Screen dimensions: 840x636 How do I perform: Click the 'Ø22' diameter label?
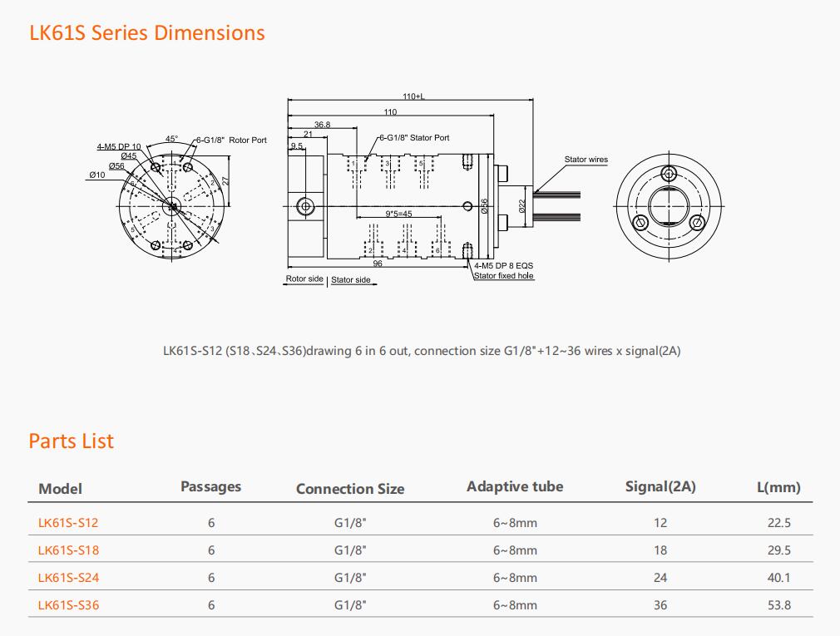click(x=522, y=206)
